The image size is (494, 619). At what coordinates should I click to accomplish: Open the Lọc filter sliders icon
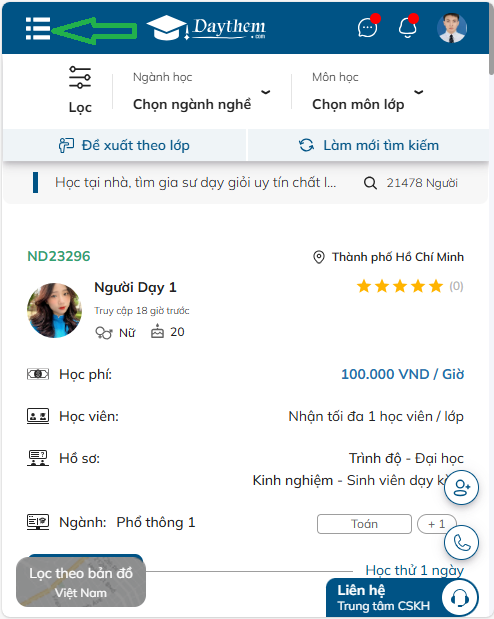80,77
